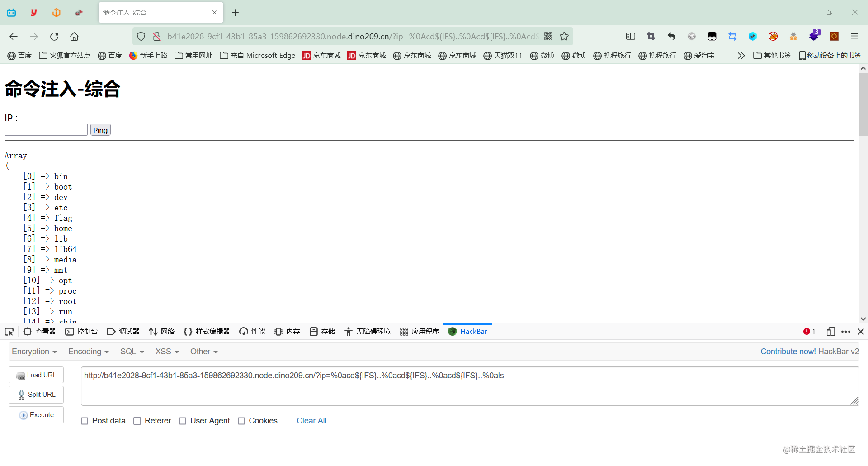Open the 存储 storage tab
The height and width of the screenshot is (466, 868).
[322, 332]
